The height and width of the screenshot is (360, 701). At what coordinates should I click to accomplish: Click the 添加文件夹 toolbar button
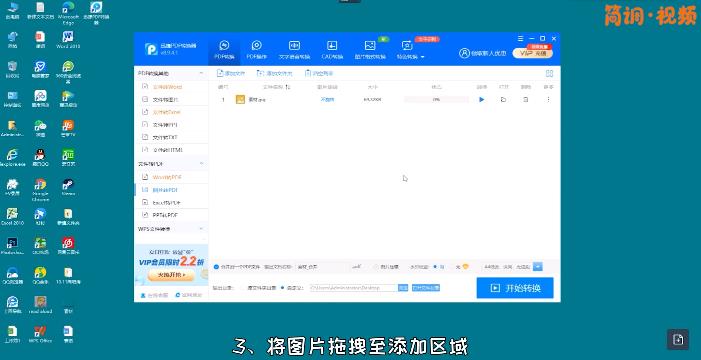click(x=274, y=73)
